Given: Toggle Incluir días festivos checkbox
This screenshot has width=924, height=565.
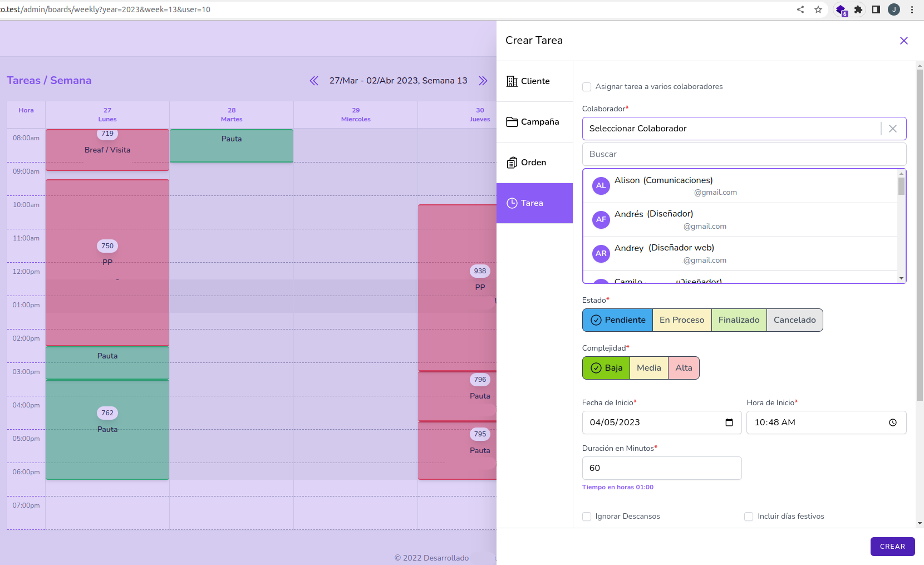Looking at the screenshot, I should 749,517.
